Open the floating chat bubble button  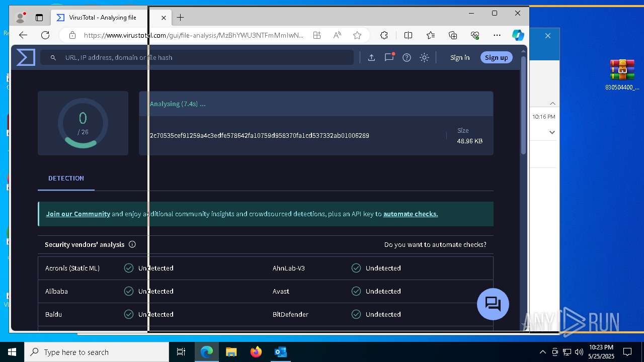(x=493, y=304)
